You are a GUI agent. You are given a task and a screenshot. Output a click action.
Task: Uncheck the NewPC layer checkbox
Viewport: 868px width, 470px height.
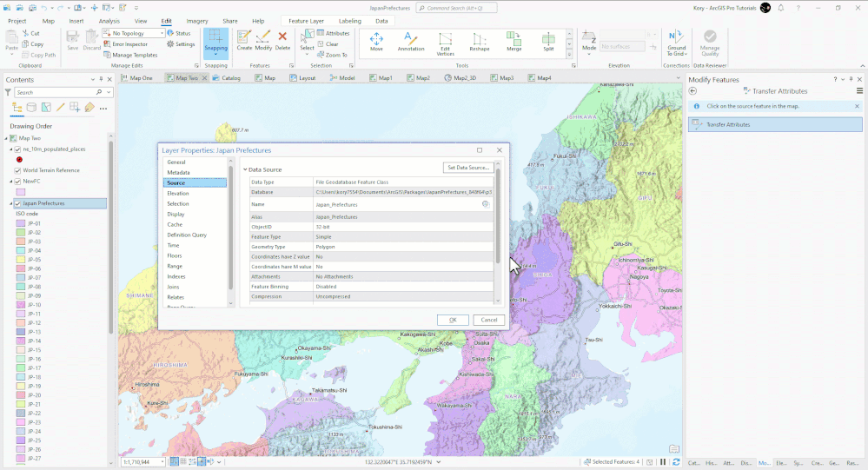pos(17,182)
